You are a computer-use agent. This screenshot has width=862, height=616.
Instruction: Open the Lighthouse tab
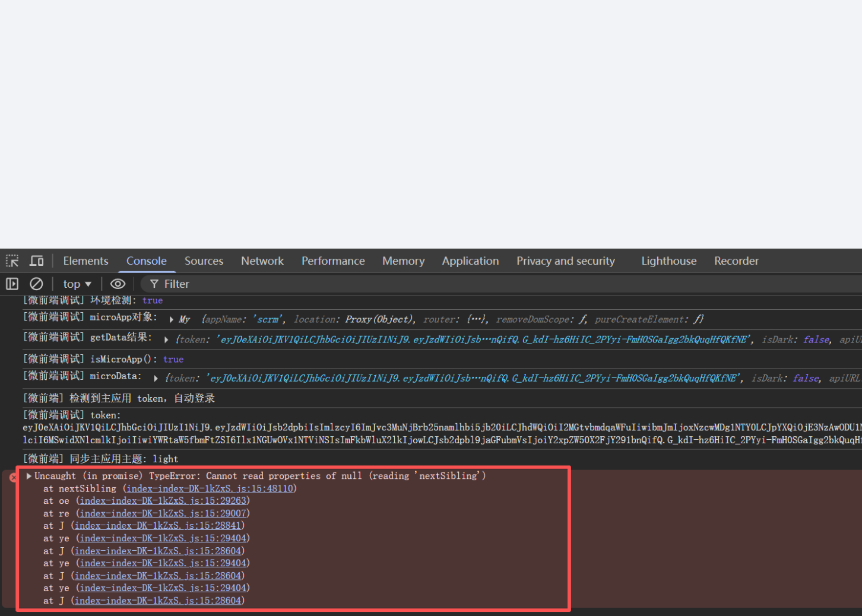pos(668,261)
